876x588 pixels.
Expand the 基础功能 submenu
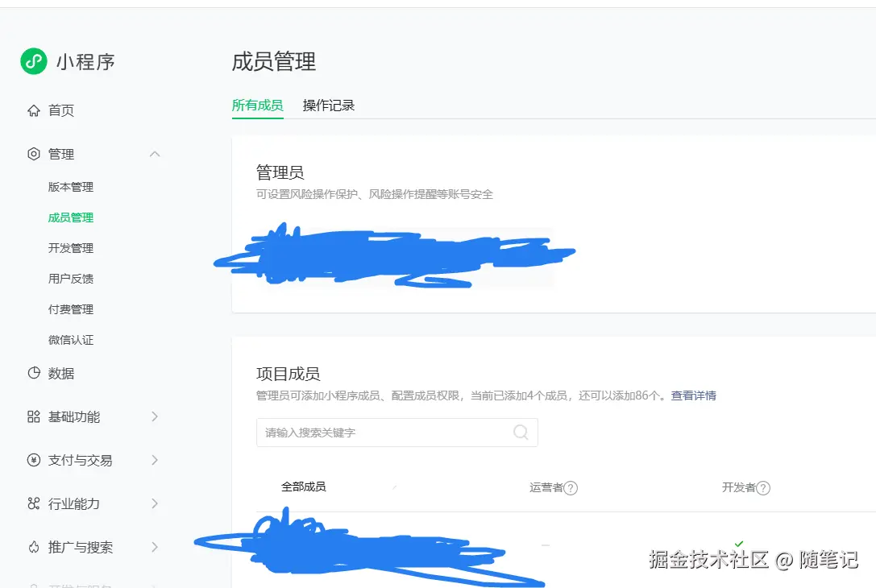pos(154,416)
